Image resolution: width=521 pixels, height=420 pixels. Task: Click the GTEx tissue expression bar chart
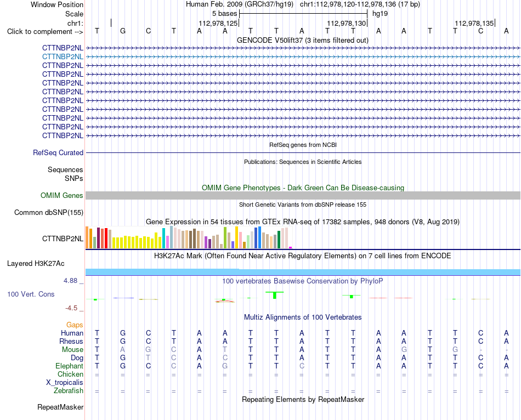[189, 237]
